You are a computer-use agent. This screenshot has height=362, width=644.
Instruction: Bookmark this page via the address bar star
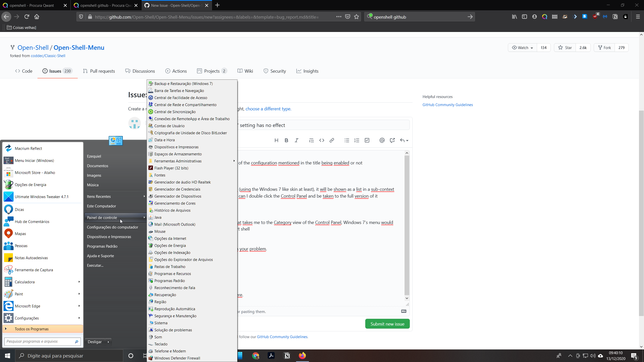pos(356,17)
